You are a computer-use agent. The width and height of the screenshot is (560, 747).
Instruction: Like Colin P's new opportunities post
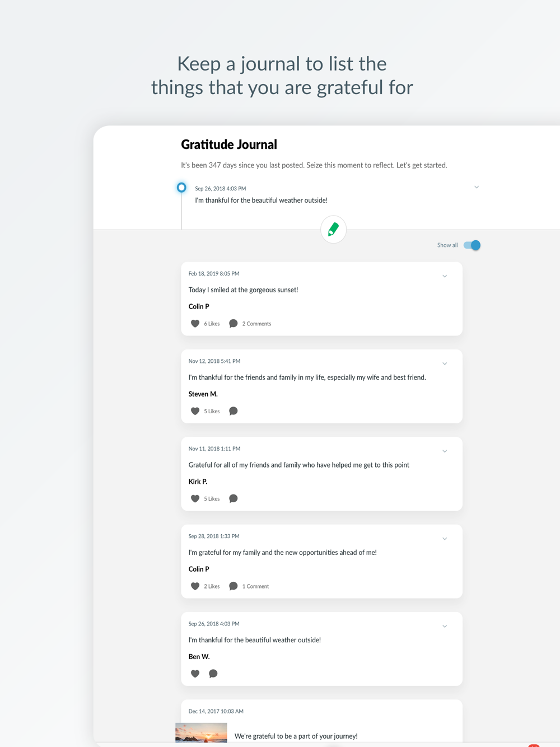(x=195, y=586)
